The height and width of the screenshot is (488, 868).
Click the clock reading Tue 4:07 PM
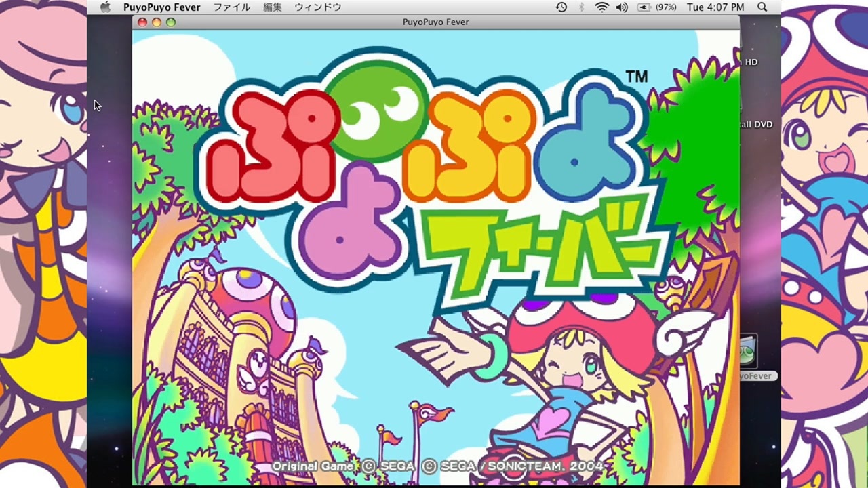point(715,7)
